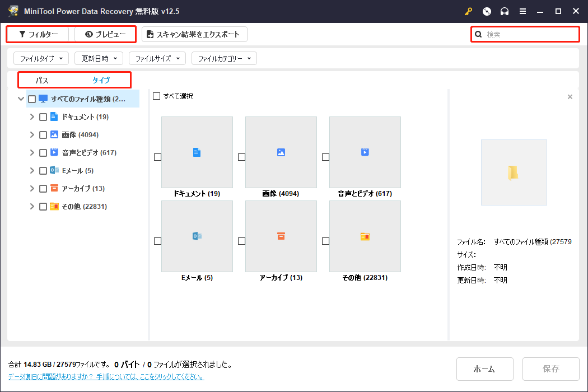
Task: Click the その他 tree icon
Action: coord(54,206)
